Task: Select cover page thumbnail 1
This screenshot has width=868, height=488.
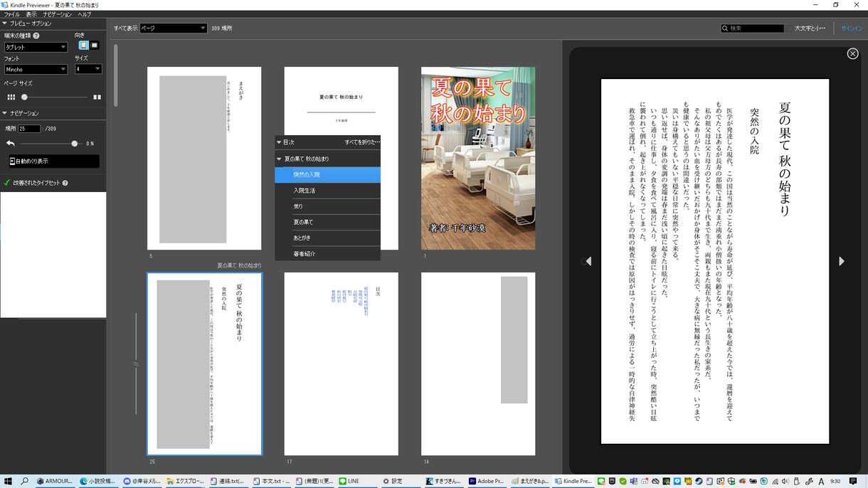Action: (x=478, y=159)
